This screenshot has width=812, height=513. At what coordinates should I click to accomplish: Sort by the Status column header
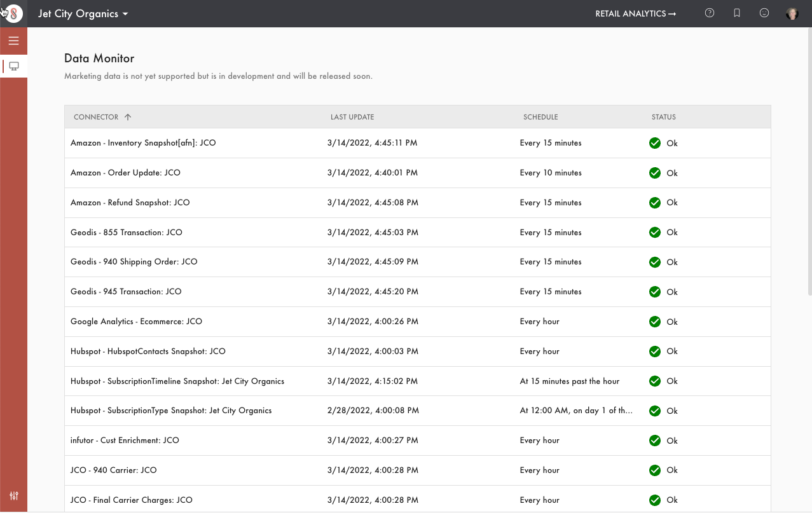[x=664, y=117]
